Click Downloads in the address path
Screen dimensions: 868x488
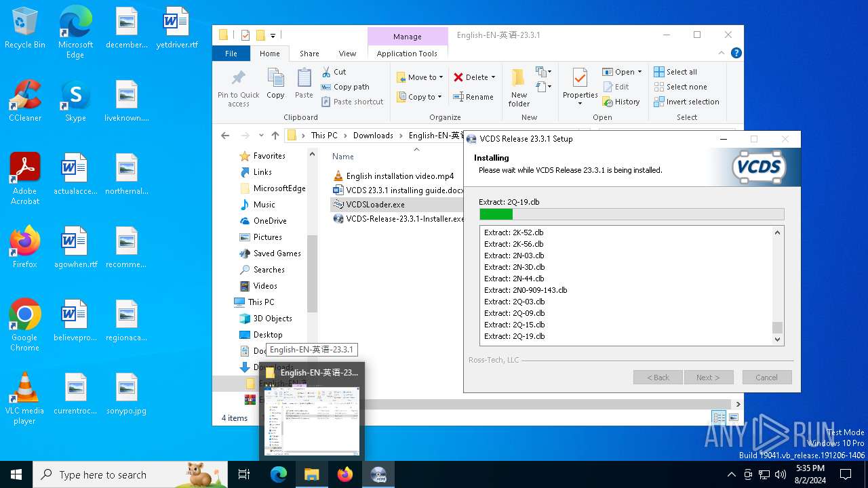tap(373, 136)
